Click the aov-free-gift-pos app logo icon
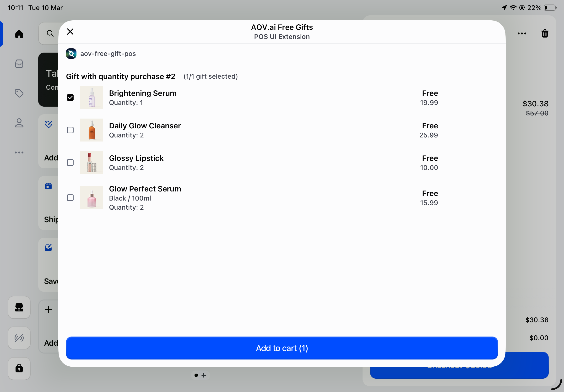The image size is (564, 392). coord(71,54)
